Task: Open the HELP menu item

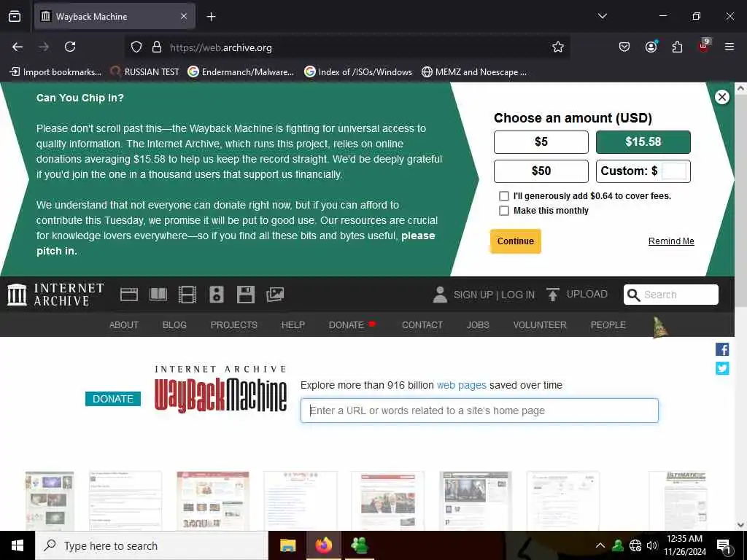Action: point(293,324)
